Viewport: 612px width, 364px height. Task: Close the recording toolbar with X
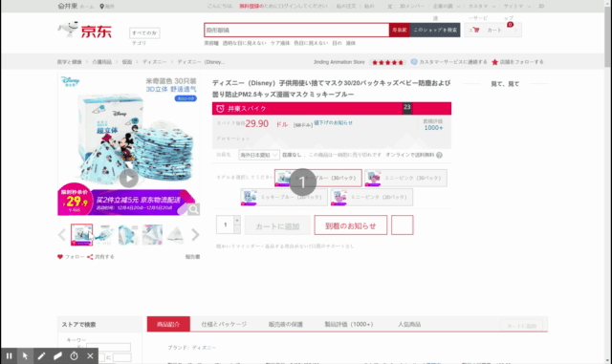90,355
